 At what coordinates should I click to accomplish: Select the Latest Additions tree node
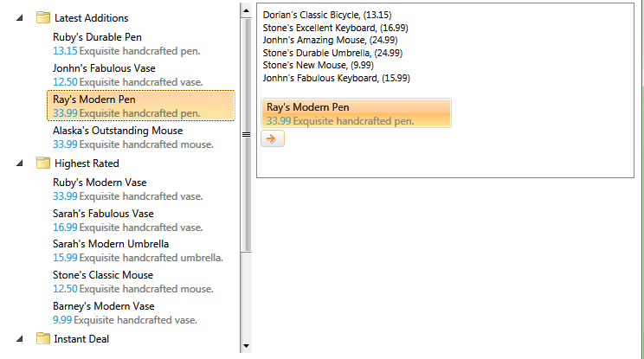pos(91,18)
